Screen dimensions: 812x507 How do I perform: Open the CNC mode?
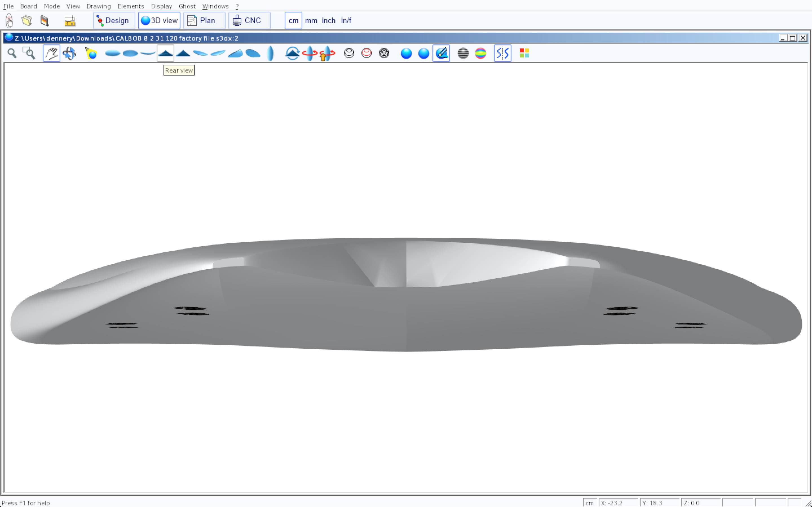[249, 21]
